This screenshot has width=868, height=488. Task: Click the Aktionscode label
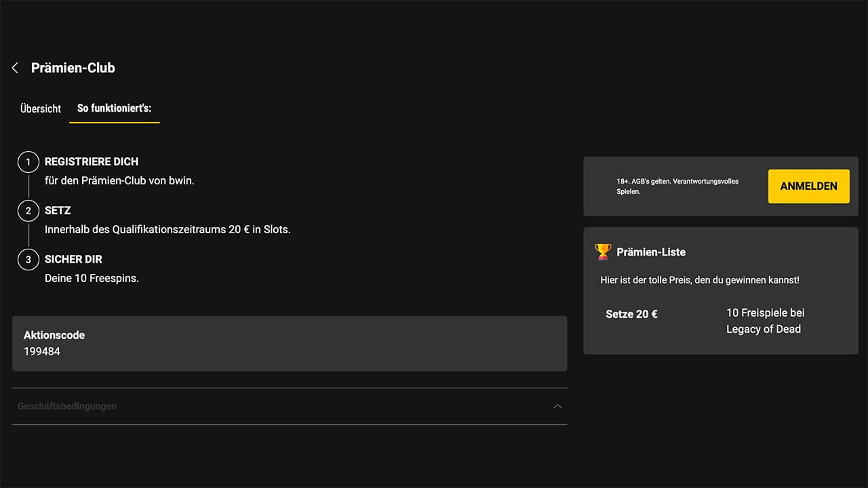[x=54, y=335]
